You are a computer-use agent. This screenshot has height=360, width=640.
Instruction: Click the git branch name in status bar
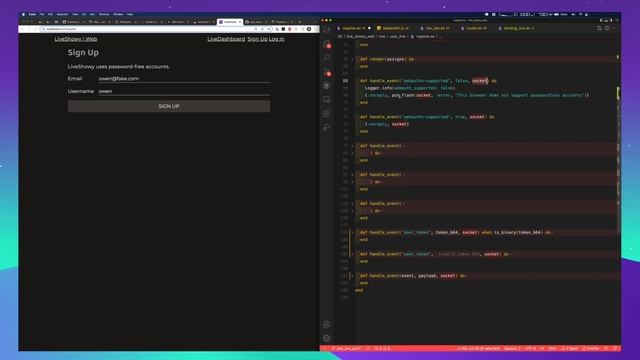(x=347, y=349)
